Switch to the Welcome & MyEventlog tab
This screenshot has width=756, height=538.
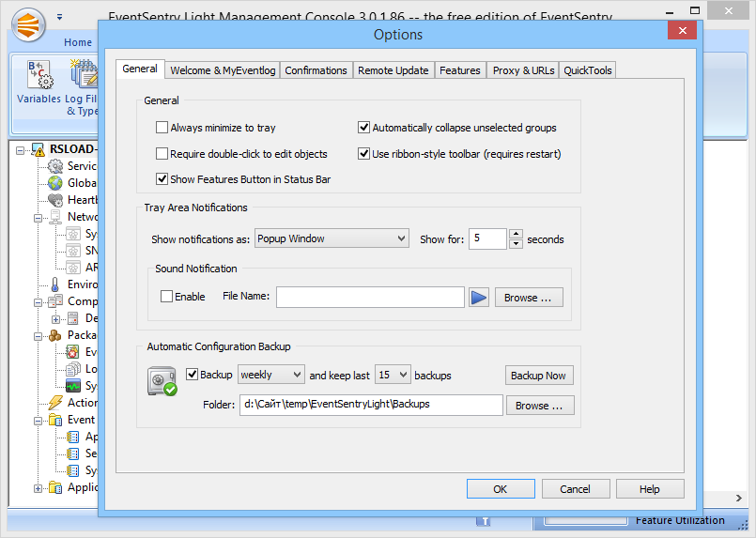coord(223,70)
